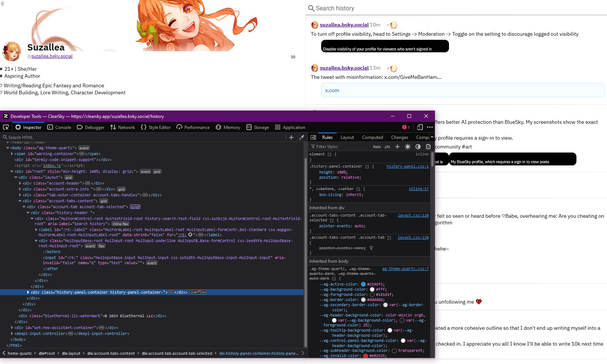
Task: Add a new CSS rule with plus icon
Action: tap(397, 147)
